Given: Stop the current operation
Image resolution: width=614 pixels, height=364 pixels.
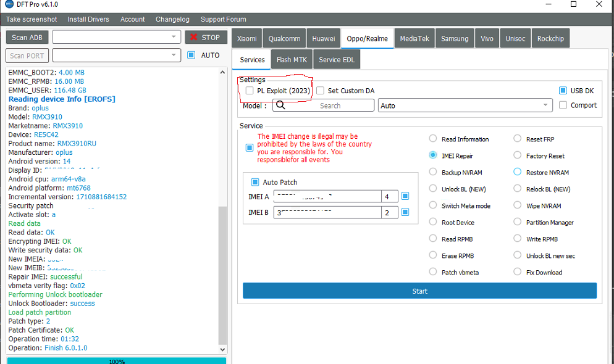Looking at the screenshot, I should (x=206, y=37).
